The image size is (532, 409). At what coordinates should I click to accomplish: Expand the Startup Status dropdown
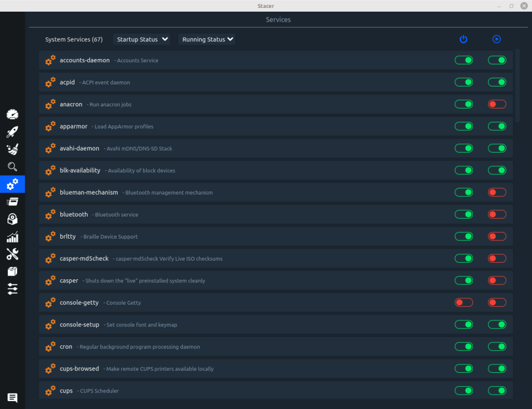pos(142,39)
